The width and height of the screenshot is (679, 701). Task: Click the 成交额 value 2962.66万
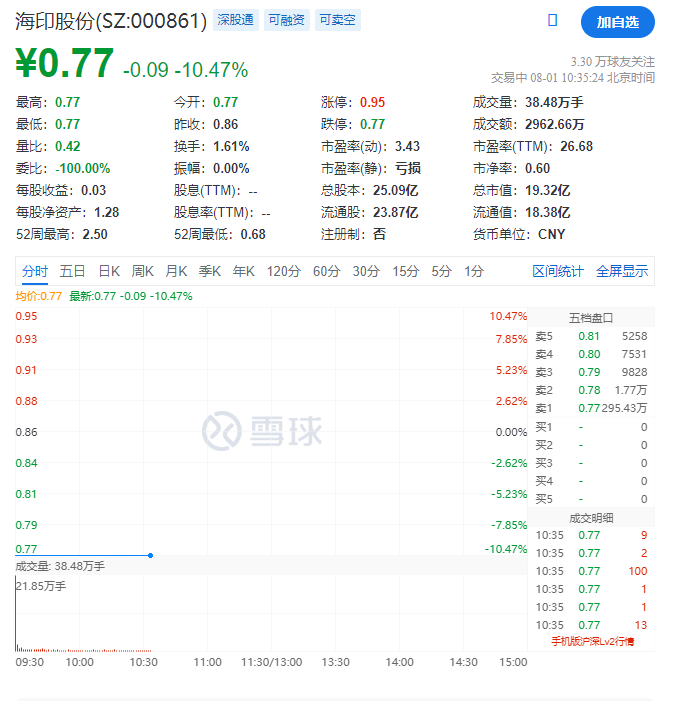click(554, 124)
